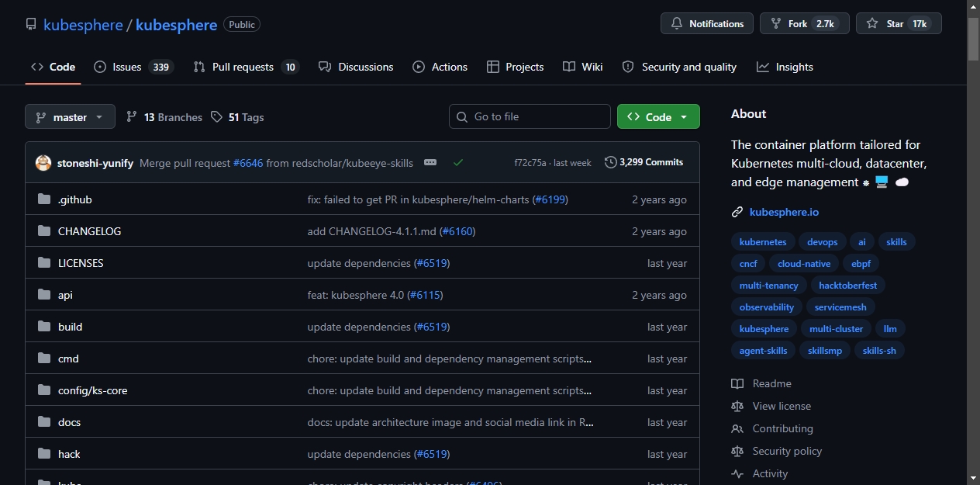Click the history clock icon by Commits

611,162
